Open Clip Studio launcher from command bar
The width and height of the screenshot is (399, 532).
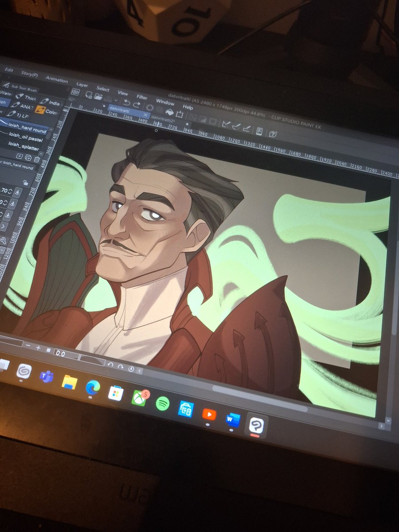coord(75,92)
